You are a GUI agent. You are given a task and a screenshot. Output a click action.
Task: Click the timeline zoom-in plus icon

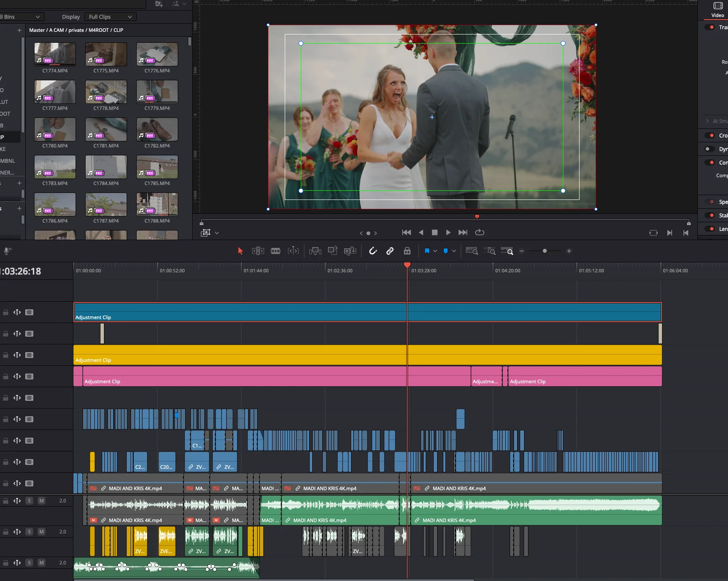tap(569, 251)
